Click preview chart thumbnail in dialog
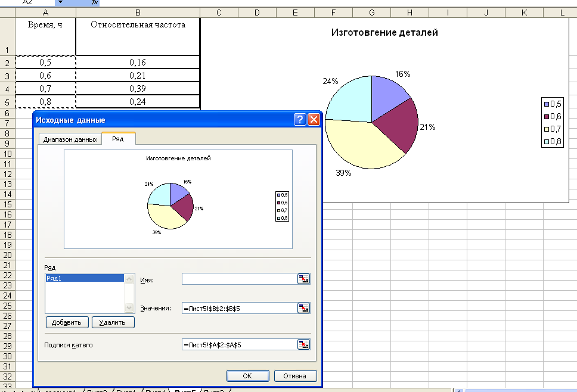The height and width of the screenshot is (392, 577). pos(178,200)
